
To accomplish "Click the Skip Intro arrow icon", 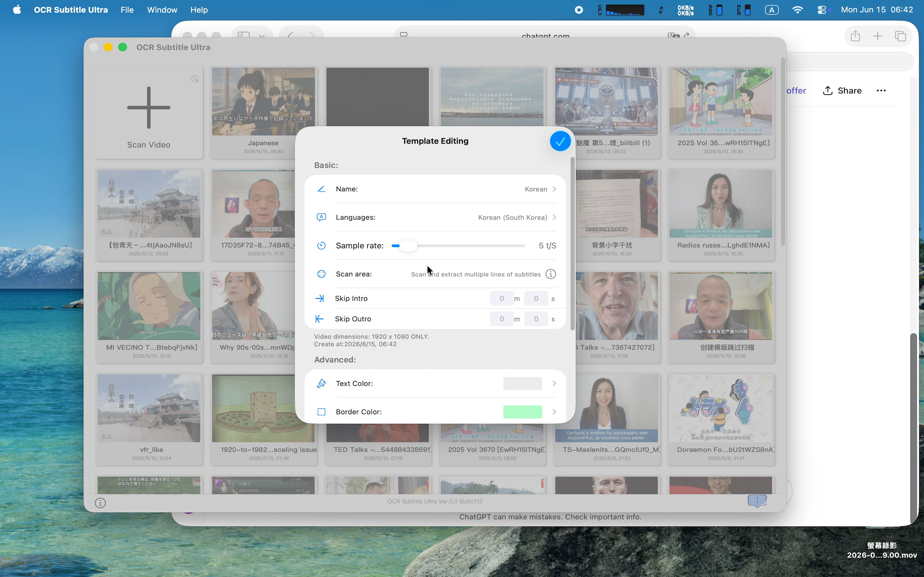I will pos(320,298).
